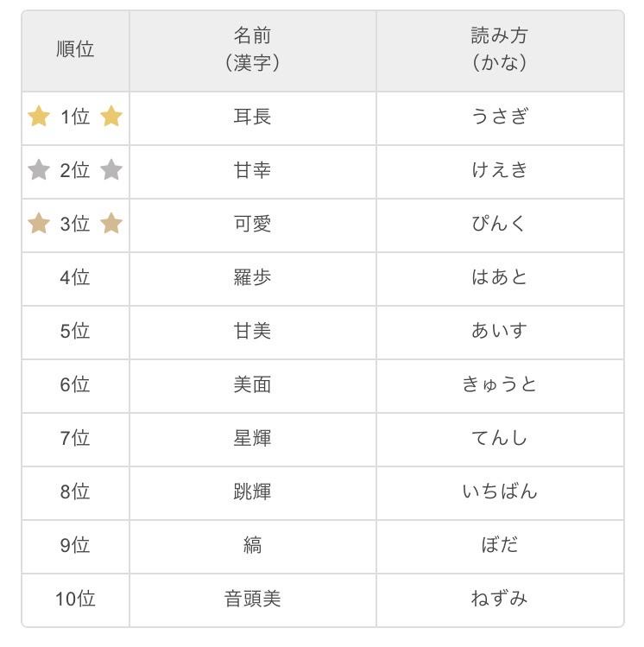
Task: Click the name 甘幸
Action: tap(252, 170)
